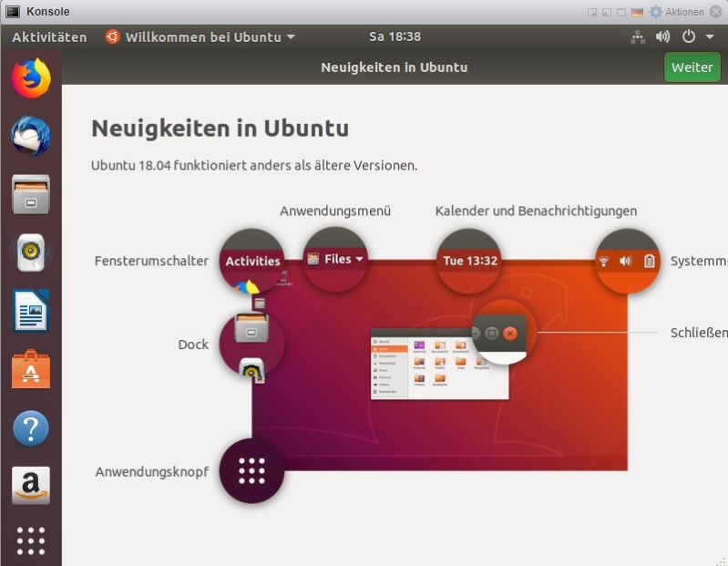Click the Anwendungsknopf label
Image resolution: width=728 pixels, height=566 pixels.
152,472
